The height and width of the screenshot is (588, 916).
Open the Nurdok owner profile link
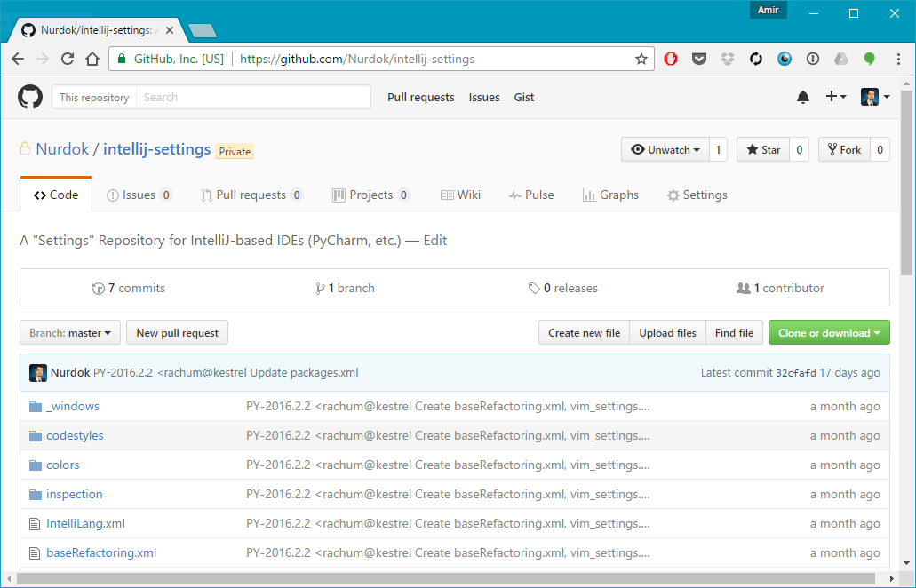coord(62,149)
